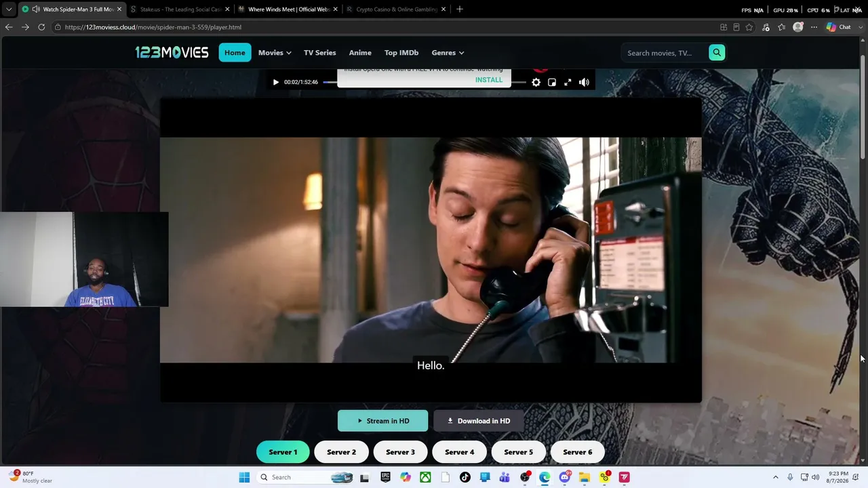The height and width of the screenshot is (488, 868).
Task: Go to the 123Movies logo homepage
Action: (172, 52)
